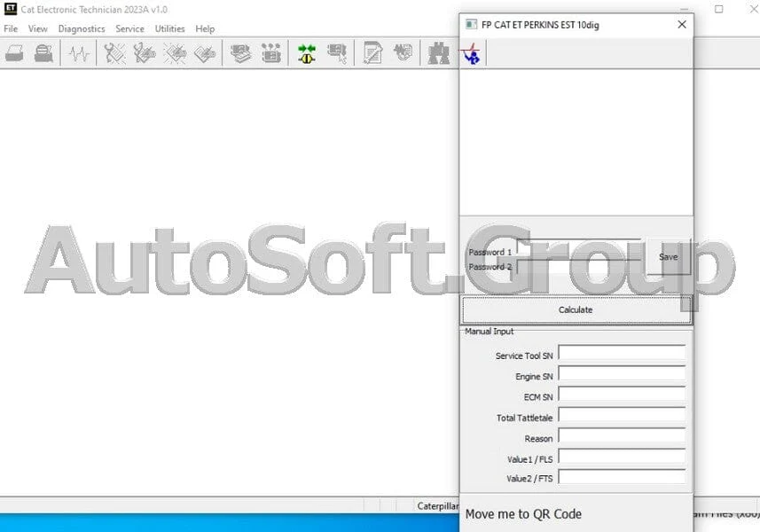Click the Reason input field
Viewport: 760px width, 532px height.
pos(621,435)
